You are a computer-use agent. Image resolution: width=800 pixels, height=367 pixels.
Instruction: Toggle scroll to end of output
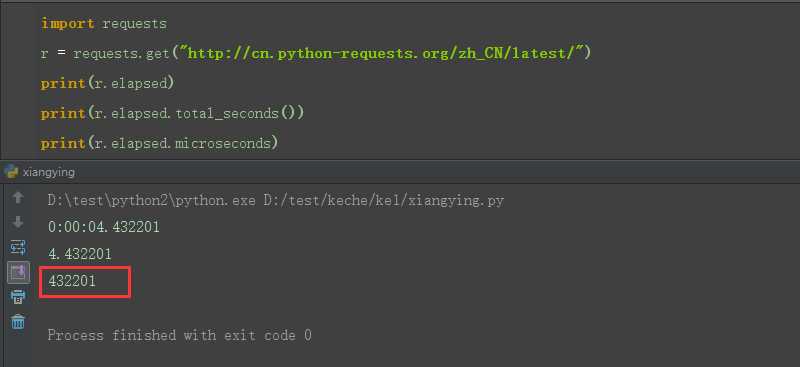tap(18, 273)
